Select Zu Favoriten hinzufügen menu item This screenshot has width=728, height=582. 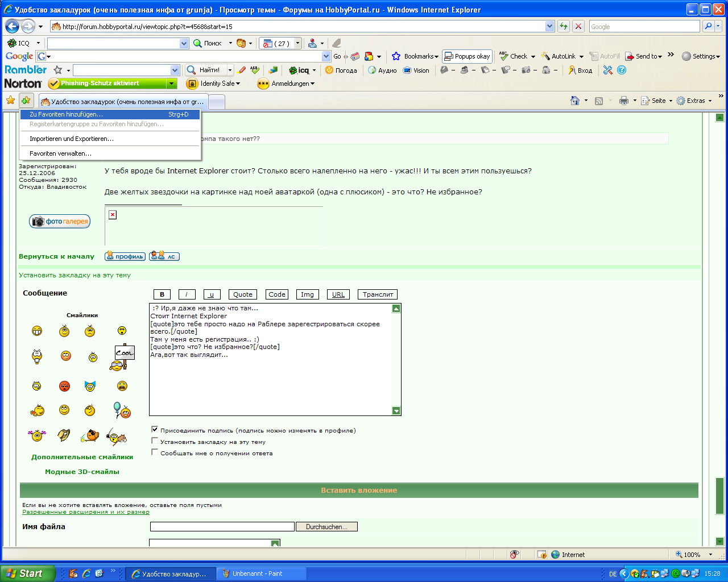66,114
